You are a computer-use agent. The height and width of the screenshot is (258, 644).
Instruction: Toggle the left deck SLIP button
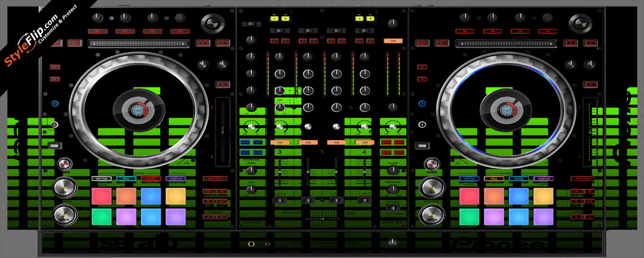click(x=75, y=43)
